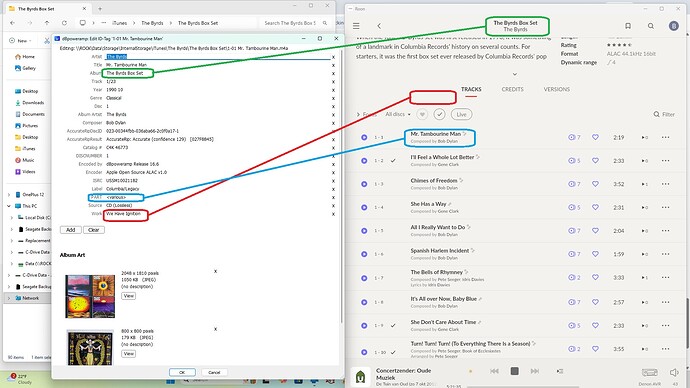
Task: Click OK in dBpoweramp tag editor
Action: (x=182, y=372)
